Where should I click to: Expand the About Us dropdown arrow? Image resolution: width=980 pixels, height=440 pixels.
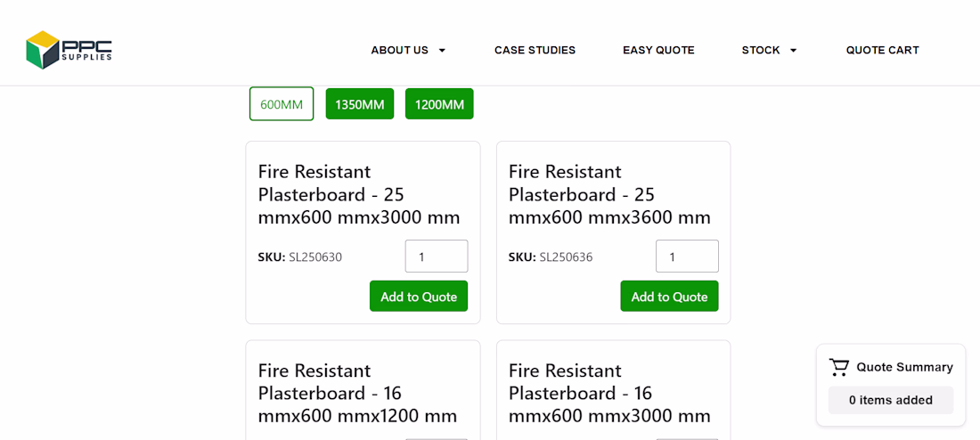click(442, 51)
